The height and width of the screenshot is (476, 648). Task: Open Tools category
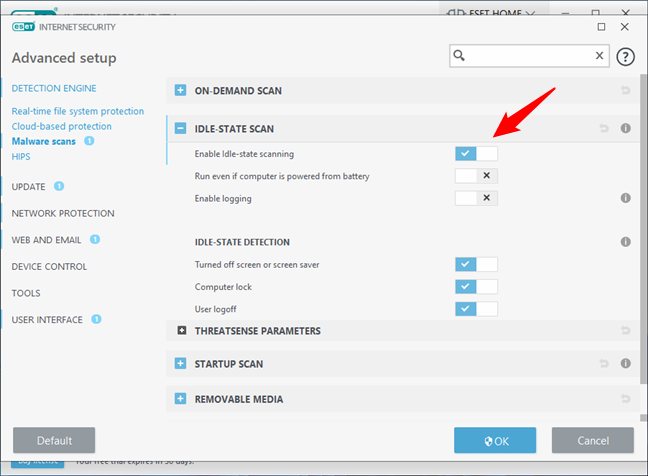click(26, 293)
